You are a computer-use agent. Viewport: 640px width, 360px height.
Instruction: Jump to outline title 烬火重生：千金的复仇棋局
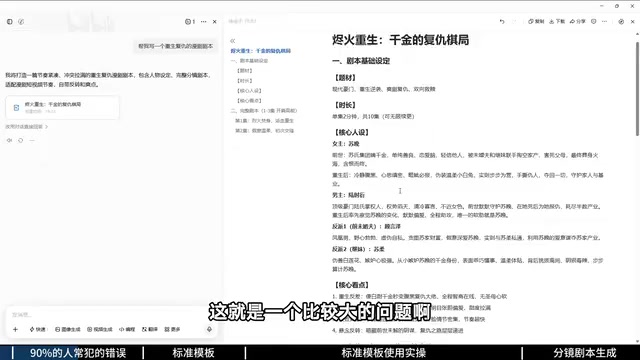pos(260,51)
